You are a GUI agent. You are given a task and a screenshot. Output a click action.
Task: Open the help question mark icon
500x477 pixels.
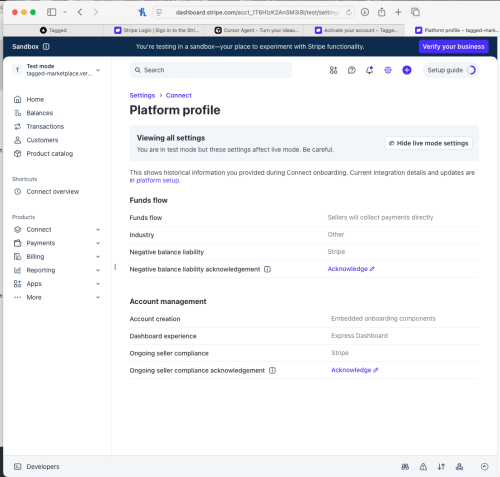352,70
